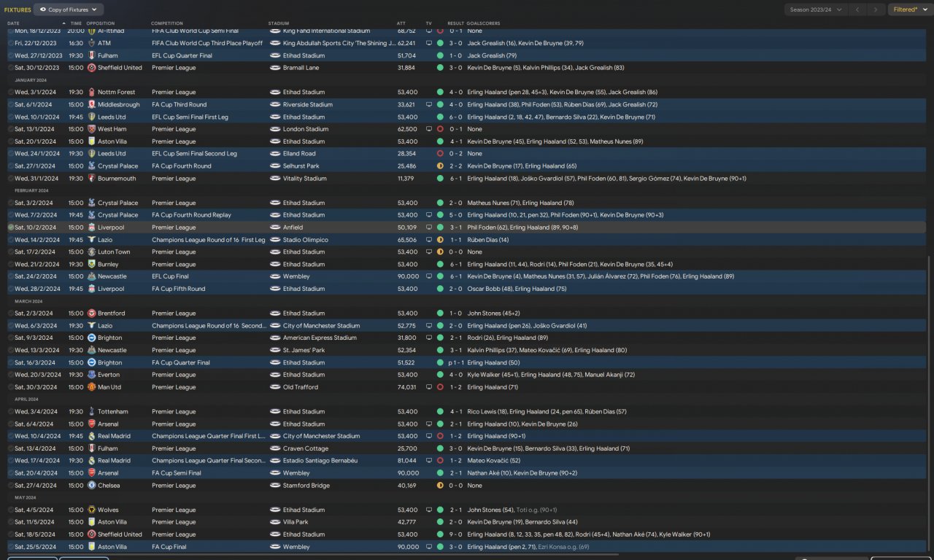Click the Al-Ittihad club badge
Viewport: 934px width, 560px height.
(x=91, y=31)
